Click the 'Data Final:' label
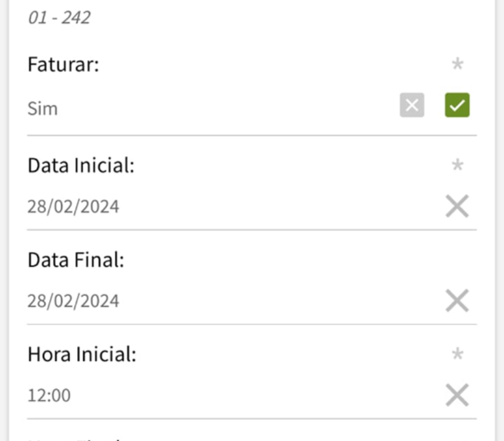 click(76, 261)
